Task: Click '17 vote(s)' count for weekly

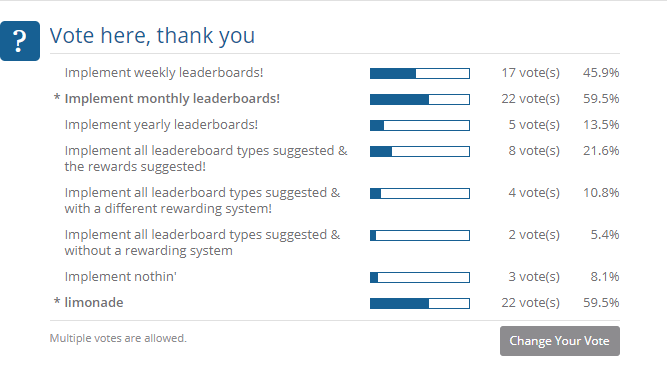Action: [x=530, y=73]
